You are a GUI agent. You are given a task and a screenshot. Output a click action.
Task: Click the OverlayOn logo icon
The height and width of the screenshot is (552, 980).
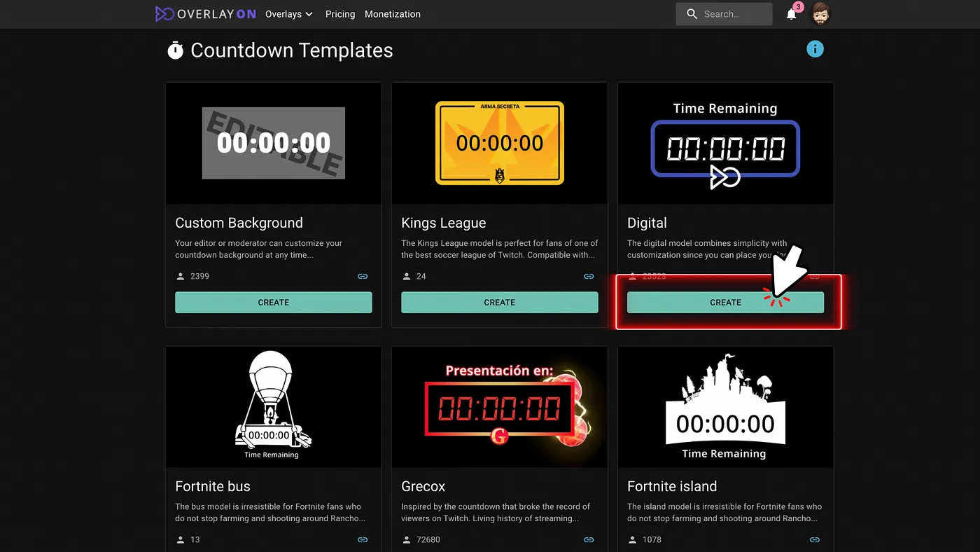pos(164,14)
